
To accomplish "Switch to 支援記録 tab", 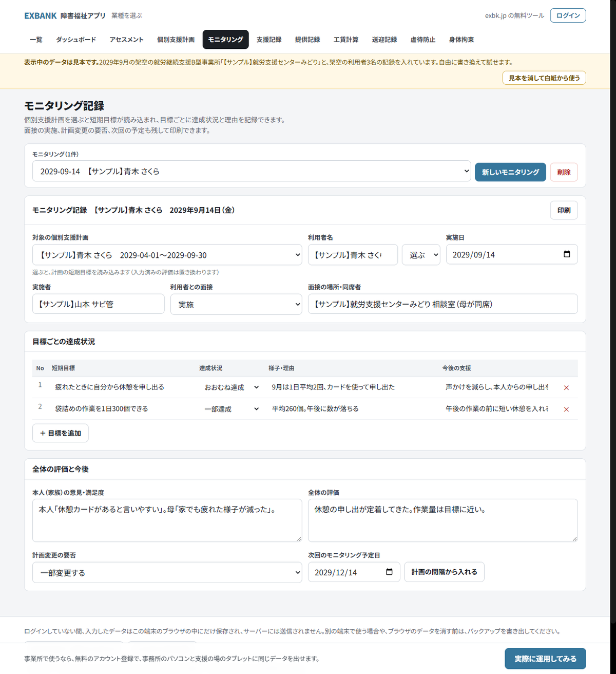I will (269, 40).
